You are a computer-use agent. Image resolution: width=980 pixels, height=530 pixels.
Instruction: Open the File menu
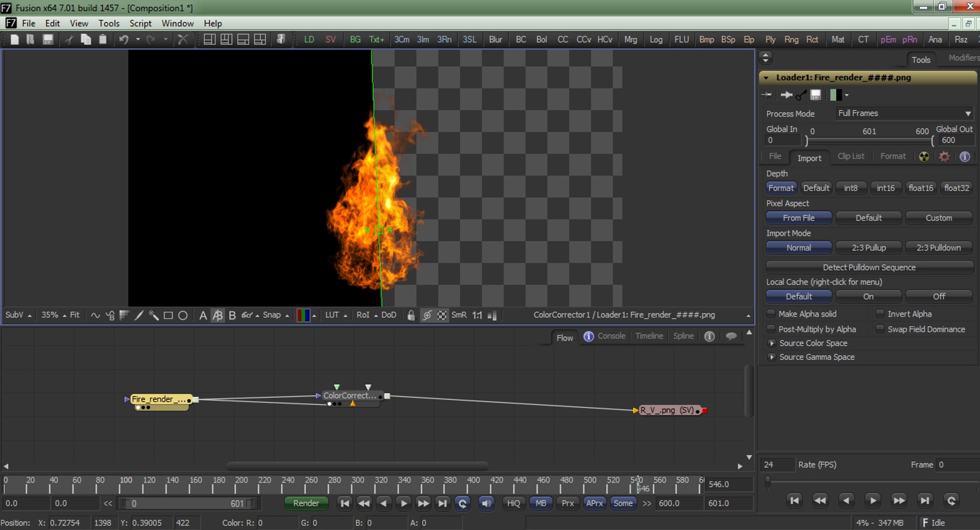pos(29,23)
